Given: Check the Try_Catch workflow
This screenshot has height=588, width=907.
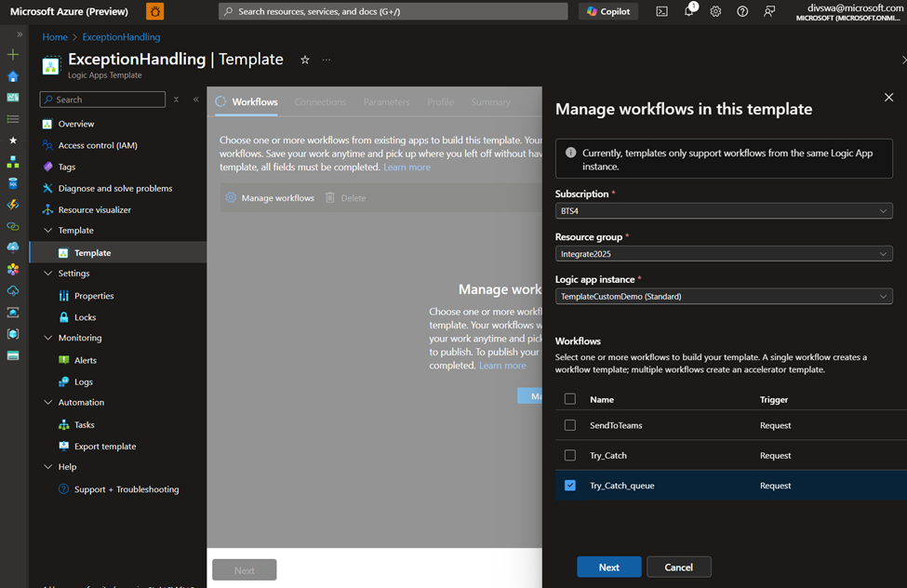Looking at the screenshot, I should point(570,455).
